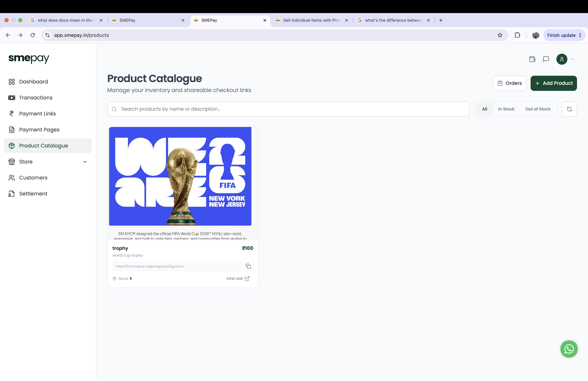Click the Store storefront icon
Screen dimensions: 588x381
(x=12, y=162)
